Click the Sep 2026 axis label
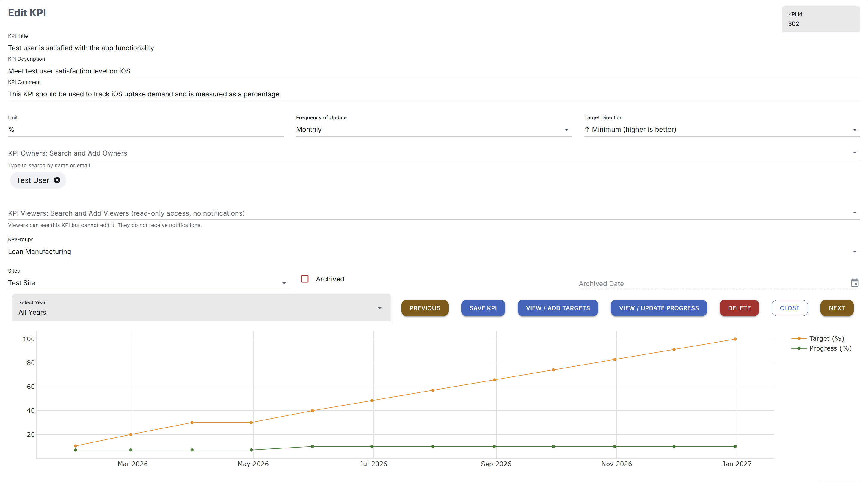 pyautogui.click(x=496, y=464)
